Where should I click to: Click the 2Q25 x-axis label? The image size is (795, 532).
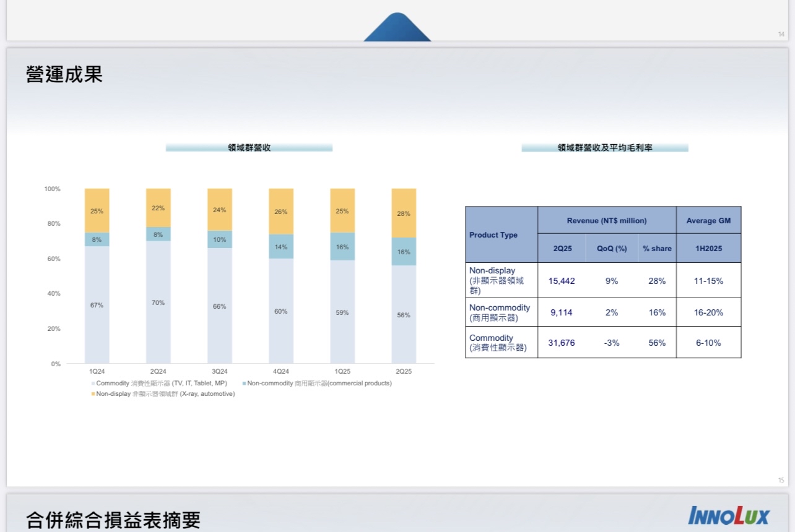coord(403,372)
